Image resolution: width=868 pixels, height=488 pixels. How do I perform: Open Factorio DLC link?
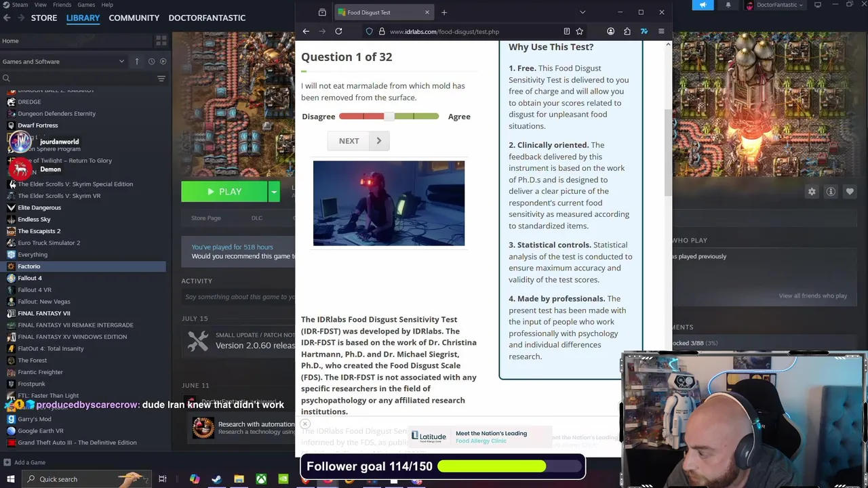click(257, 218)
